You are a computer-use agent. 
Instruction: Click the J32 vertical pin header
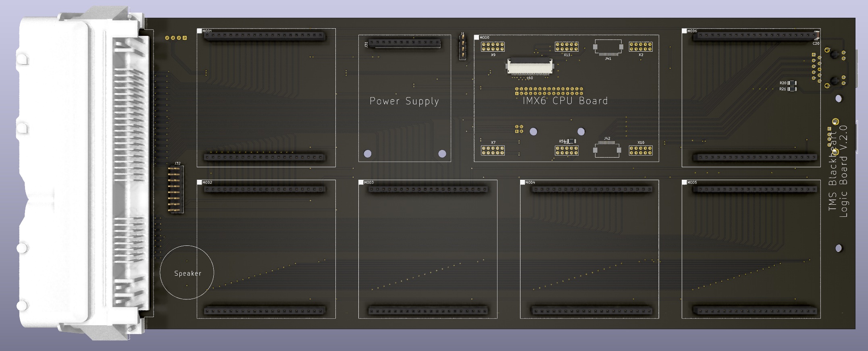[x=176, y=189]
